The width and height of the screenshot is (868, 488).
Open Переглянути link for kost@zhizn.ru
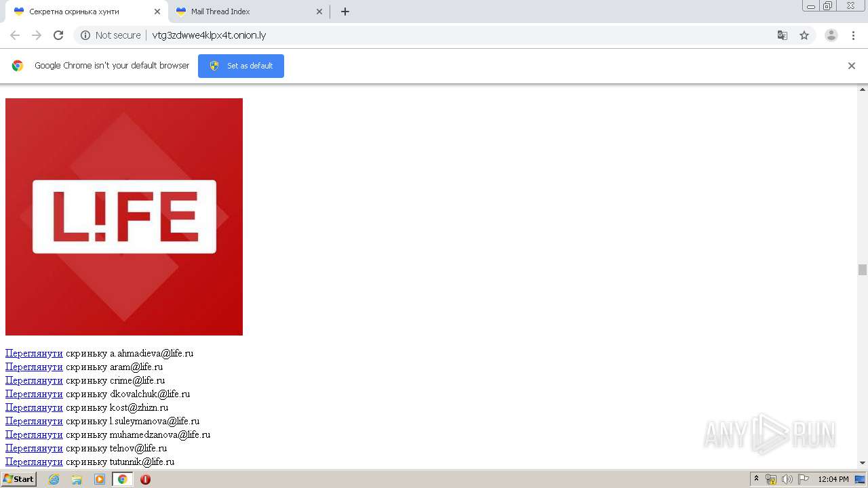click(x=34, y=407)
